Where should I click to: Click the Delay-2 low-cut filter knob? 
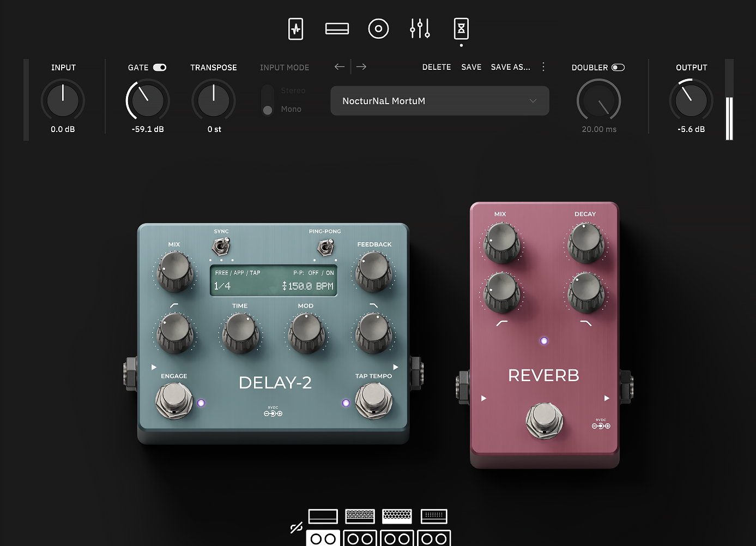pyautogui.click(x=175, y=333)
